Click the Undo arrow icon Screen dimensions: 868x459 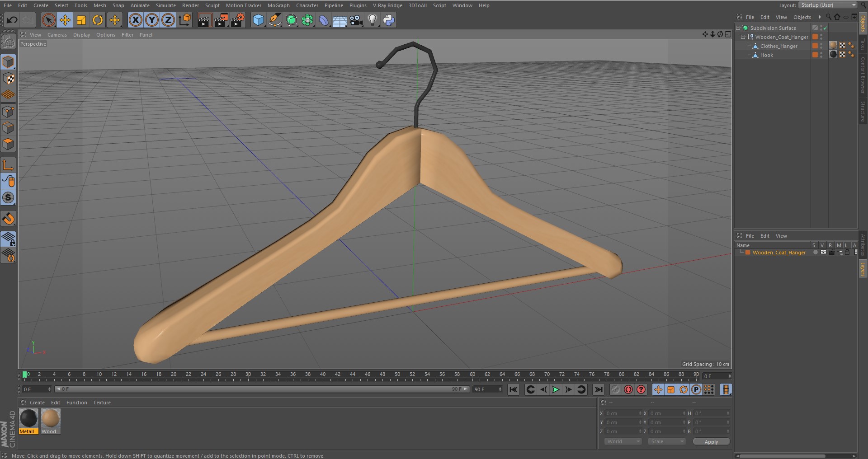coord(12,20)
